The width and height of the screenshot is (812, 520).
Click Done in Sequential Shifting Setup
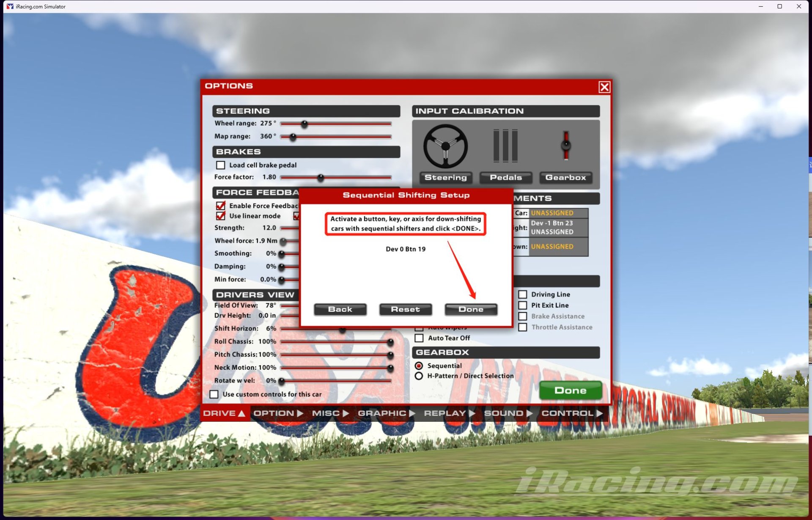(471, 308)
